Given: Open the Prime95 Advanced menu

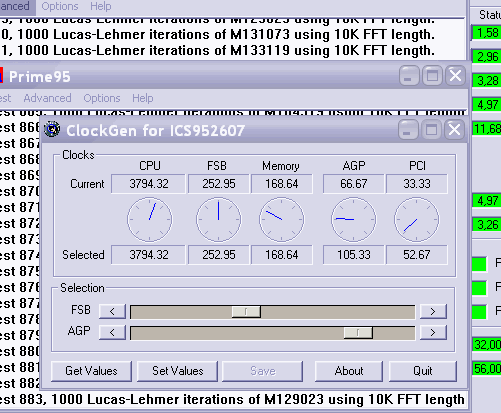Looking at the screenshot, I should click(47, 98).
